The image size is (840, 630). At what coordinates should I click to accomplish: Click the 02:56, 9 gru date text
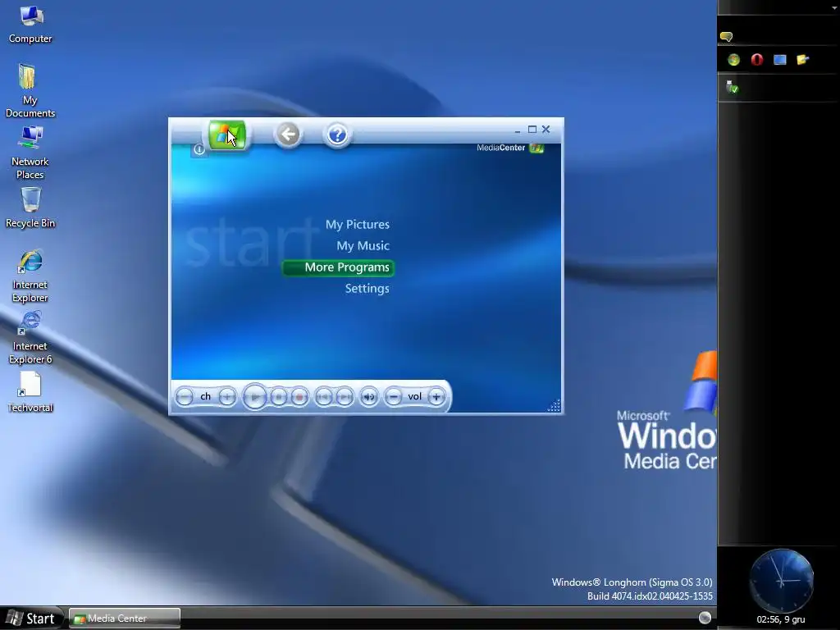tap(781, 620)
